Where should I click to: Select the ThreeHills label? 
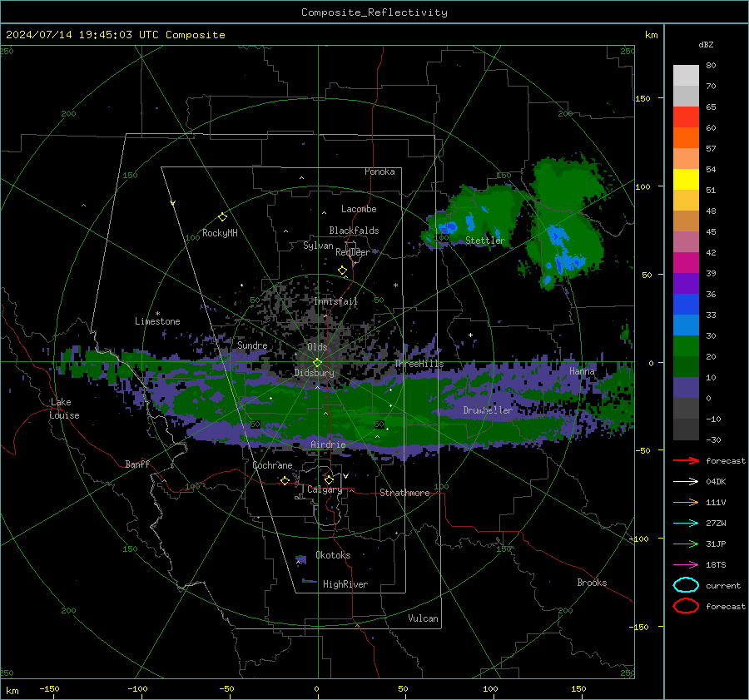click(x=419, y=364)
